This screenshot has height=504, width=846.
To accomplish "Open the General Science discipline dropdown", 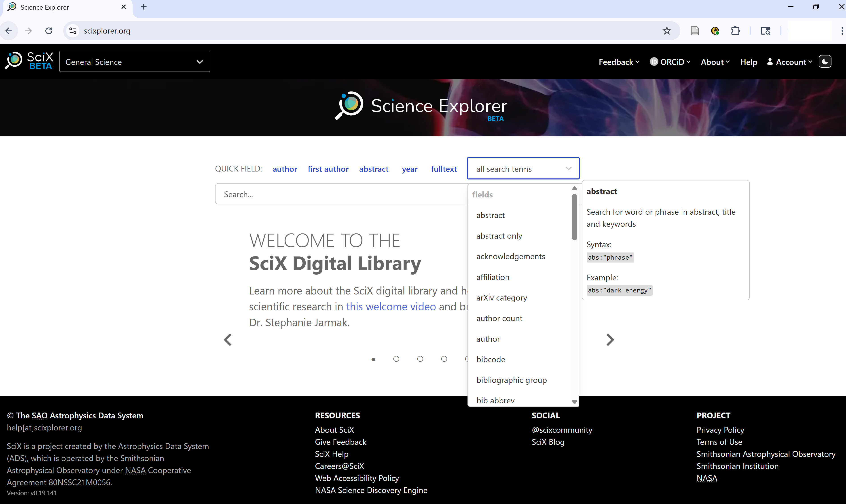I will (x=135, y=61).
